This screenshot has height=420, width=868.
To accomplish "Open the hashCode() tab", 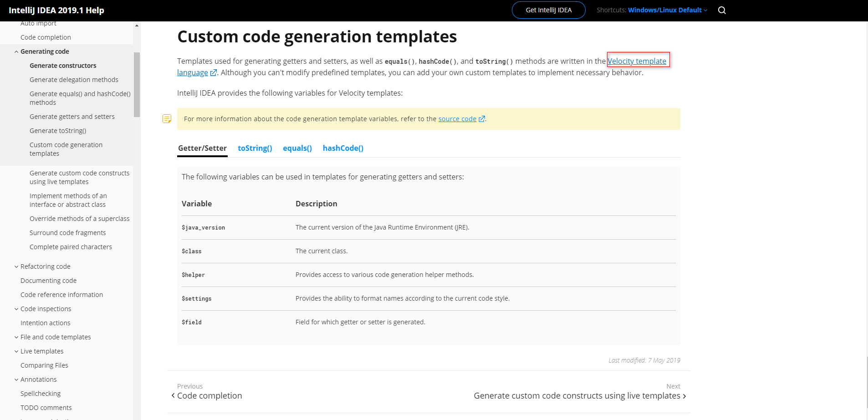I will [343, 148].
